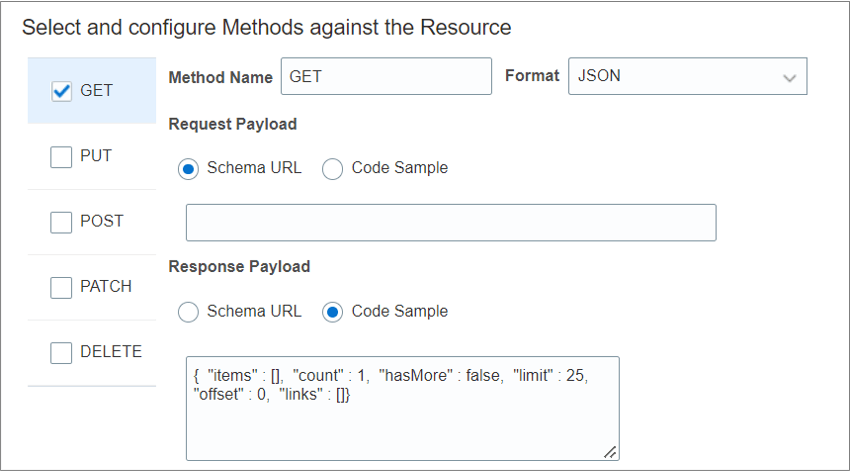Click the DELETE label in method list
850x471 pixels.
[110, 352]
